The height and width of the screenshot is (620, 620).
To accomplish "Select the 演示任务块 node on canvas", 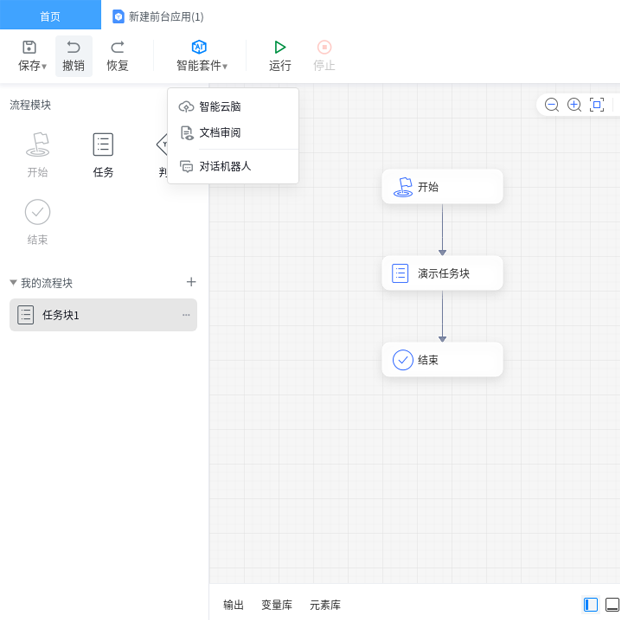I will 442,273.
